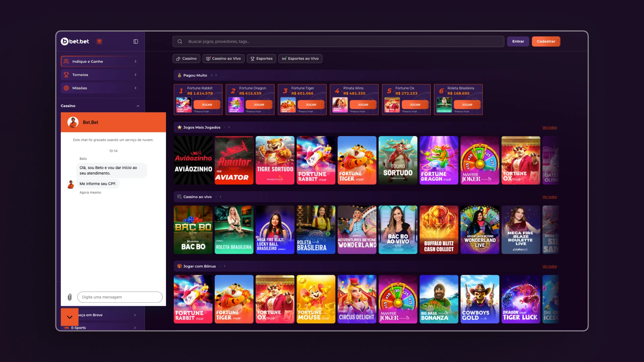Click the Jogar com Bônus gift icon
The height and width of the screenshot is (362, 644).
pyautogui.click(x=179, y=266)
